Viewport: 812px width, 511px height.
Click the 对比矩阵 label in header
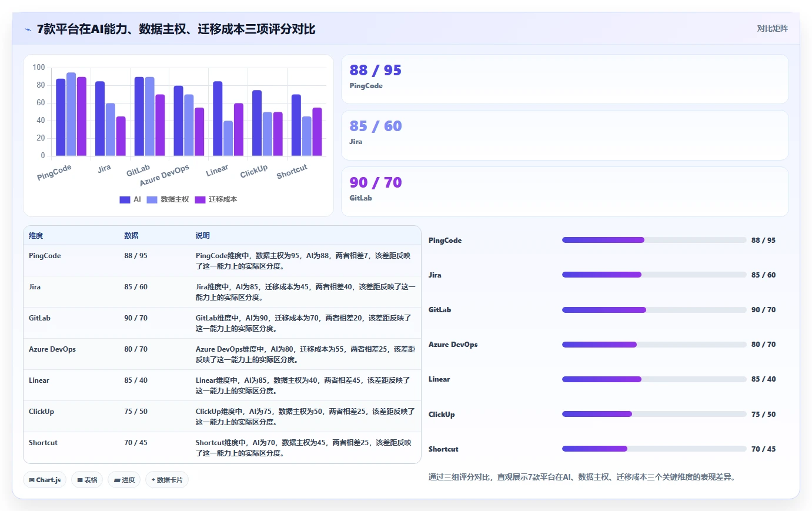coord(772,28)
